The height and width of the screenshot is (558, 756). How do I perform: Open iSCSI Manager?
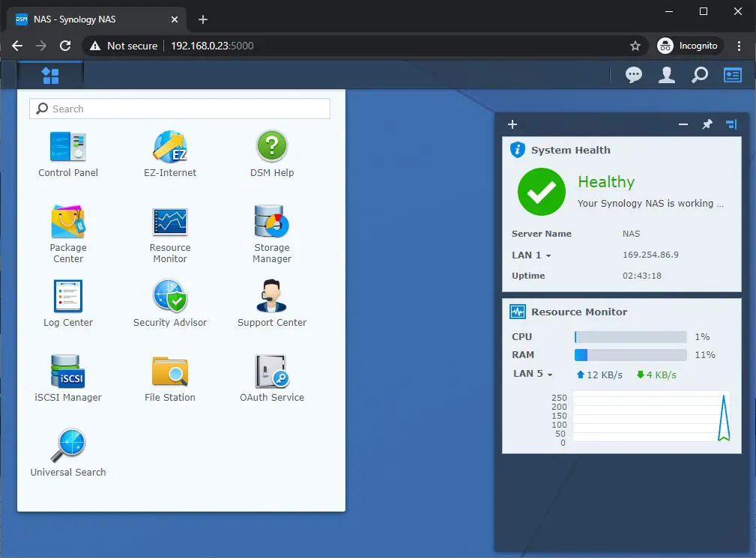(68, 379)
